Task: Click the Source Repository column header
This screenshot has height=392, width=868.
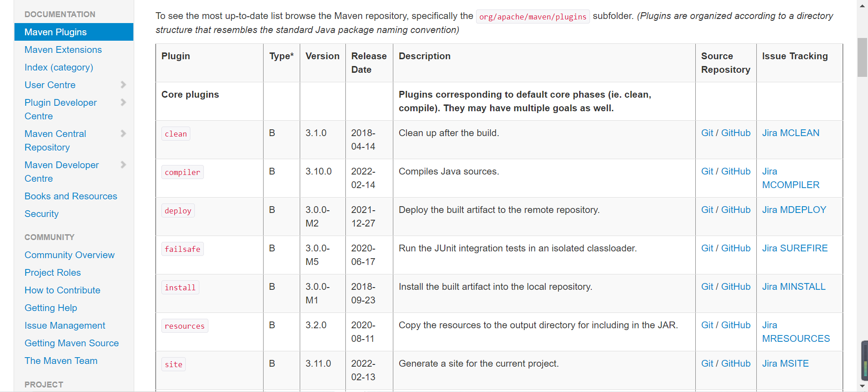Action: [x=726, y=63]
